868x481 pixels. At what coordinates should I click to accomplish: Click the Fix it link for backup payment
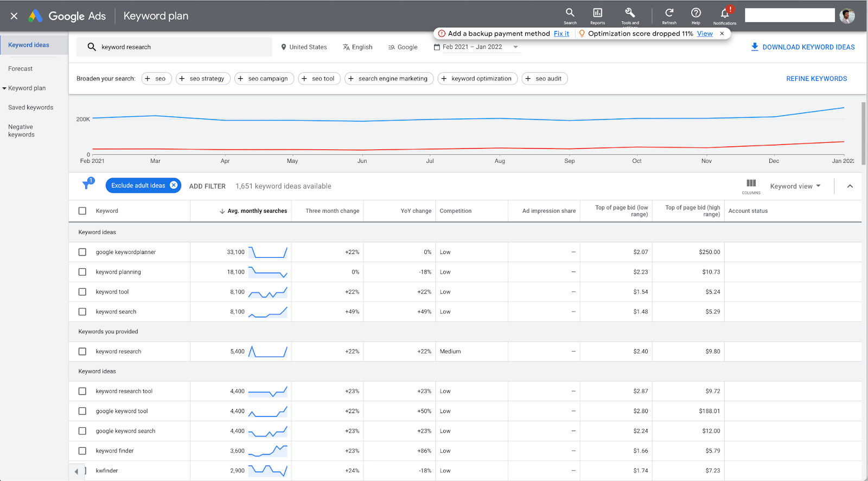(x=561, y=34)
